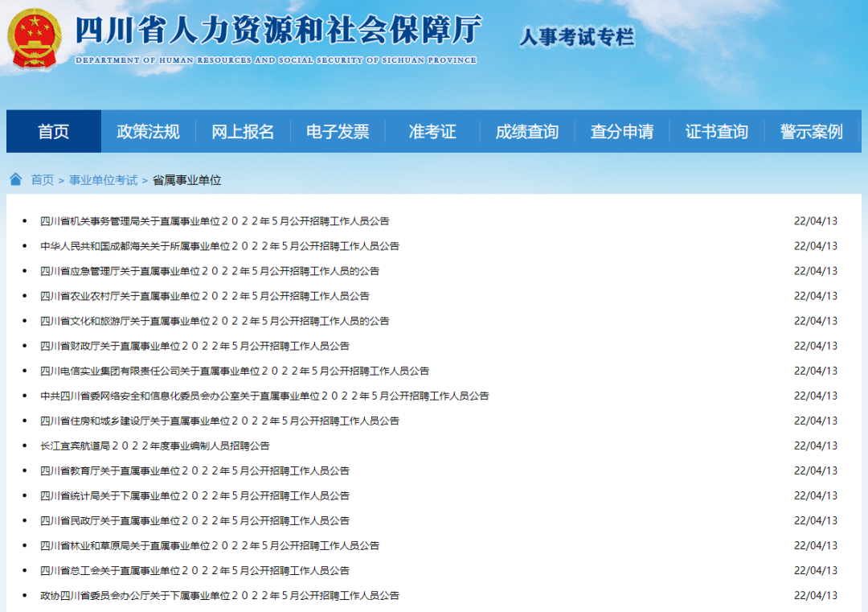Click the 人事考试专栏 header title
The width and height of the screenshot is (868, 612).
(577, 37)
